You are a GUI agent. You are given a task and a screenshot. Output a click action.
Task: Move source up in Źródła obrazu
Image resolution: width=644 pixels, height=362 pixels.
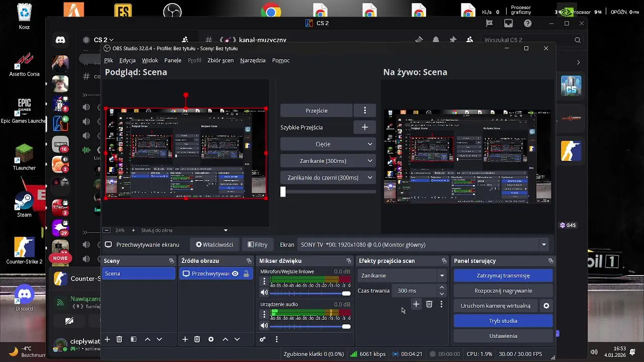(225, 339)
